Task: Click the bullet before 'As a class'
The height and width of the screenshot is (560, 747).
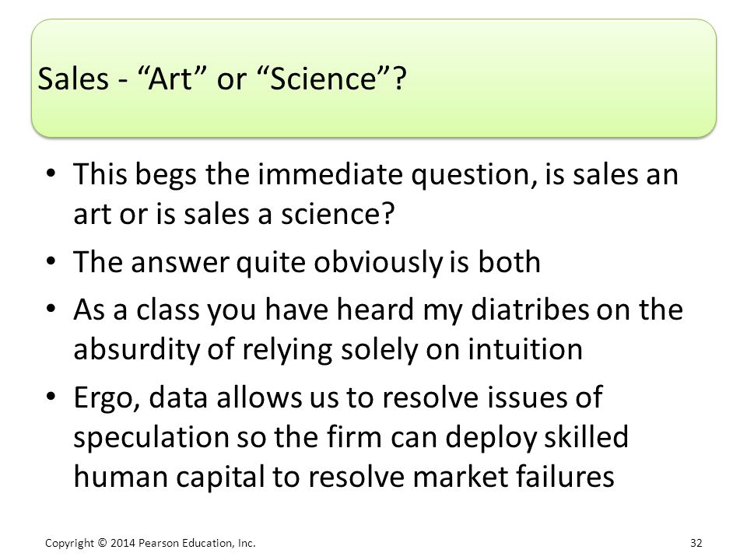Action: tap(51, 308)
